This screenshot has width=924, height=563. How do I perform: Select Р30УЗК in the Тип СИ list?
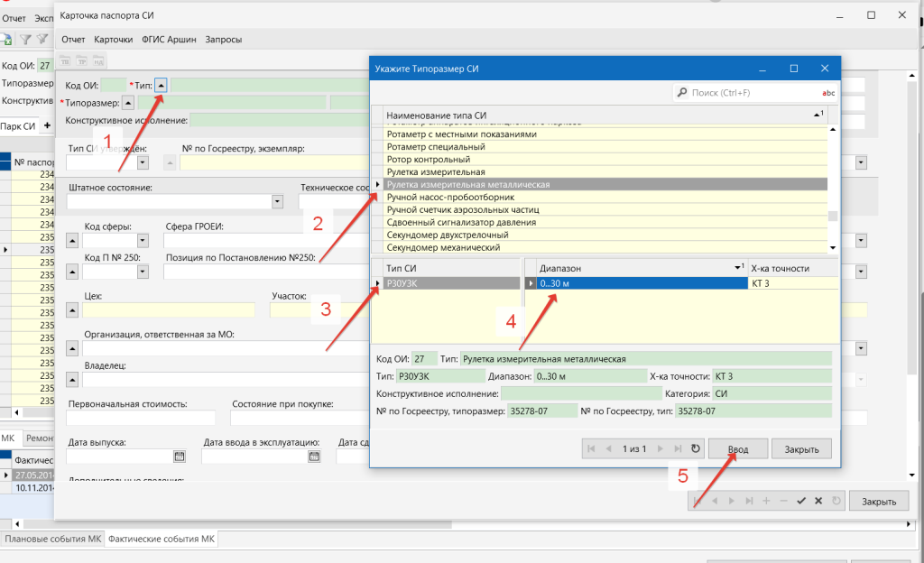[x=451, y=283]
